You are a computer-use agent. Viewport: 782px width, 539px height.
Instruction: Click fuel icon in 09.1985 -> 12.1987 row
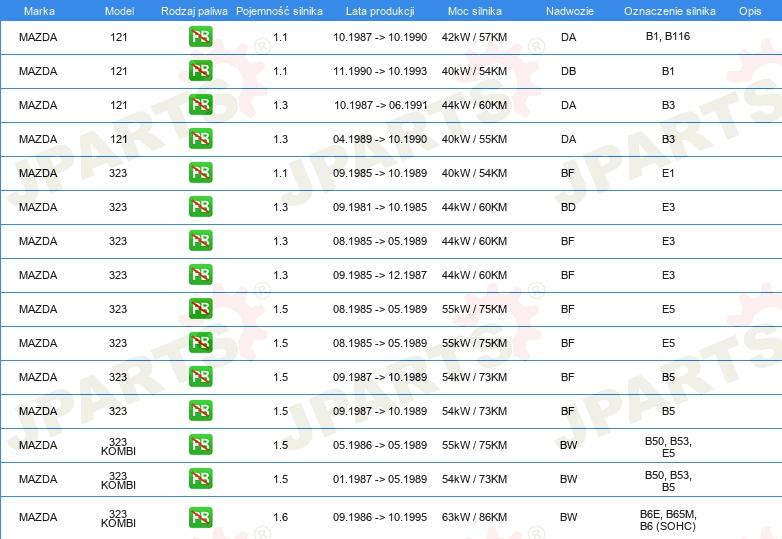[x=200, y=274]
